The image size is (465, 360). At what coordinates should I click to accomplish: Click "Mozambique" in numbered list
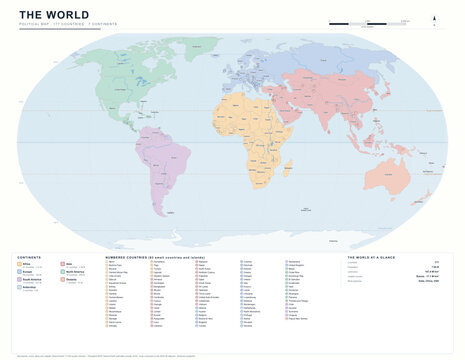coord(115,311)
